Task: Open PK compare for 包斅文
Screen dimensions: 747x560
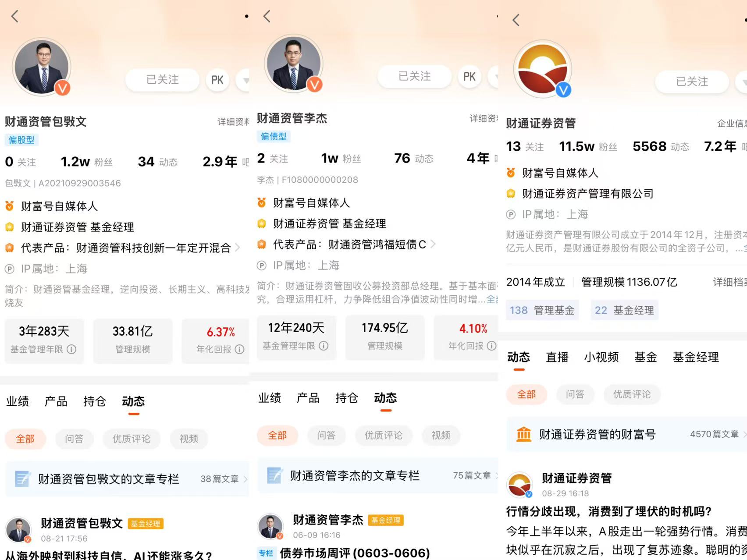Action: pyautogui.click(x=217, y=80)
